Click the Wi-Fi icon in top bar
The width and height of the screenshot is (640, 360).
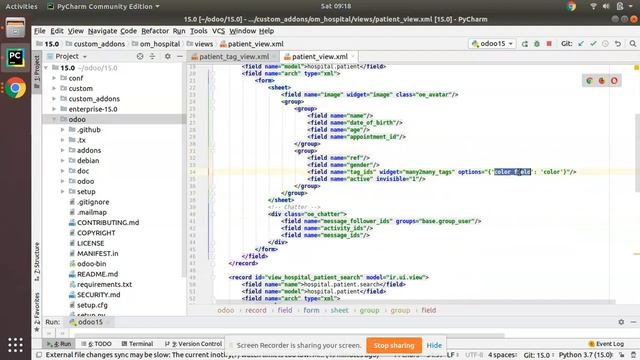tap(593, 6)
